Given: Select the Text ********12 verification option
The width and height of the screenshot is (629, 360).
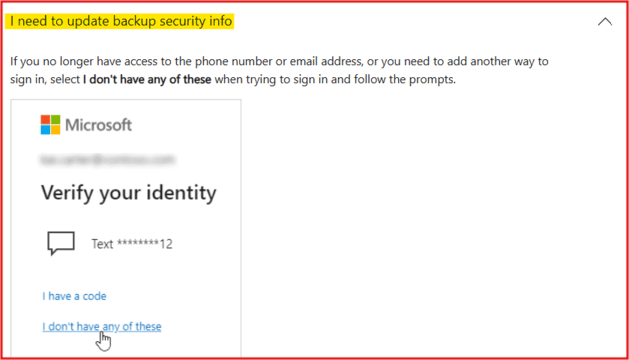Looking at the screenshot, I should pyautogui.click(x=110, y=244).
